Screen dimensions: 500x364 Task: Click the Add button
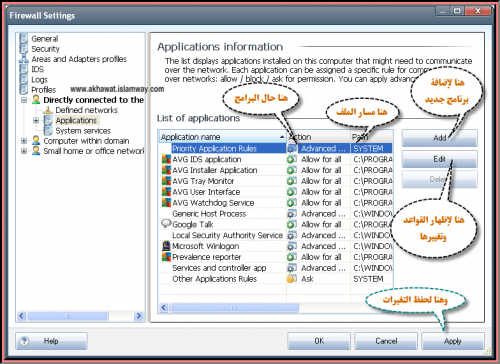click(439, 138)
